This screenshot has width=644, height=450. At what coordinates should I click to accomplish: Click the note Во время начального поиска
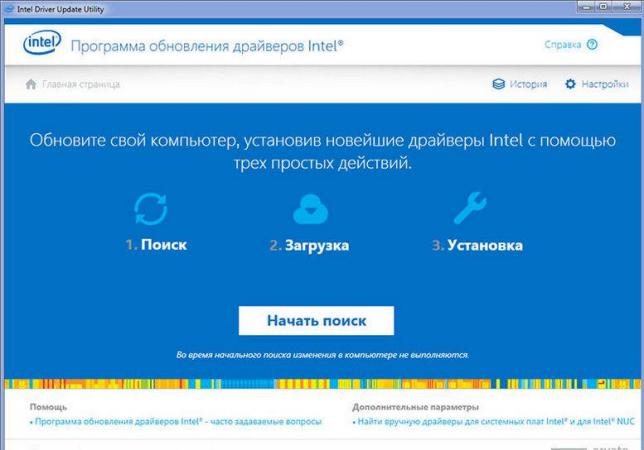pos(322,355)
